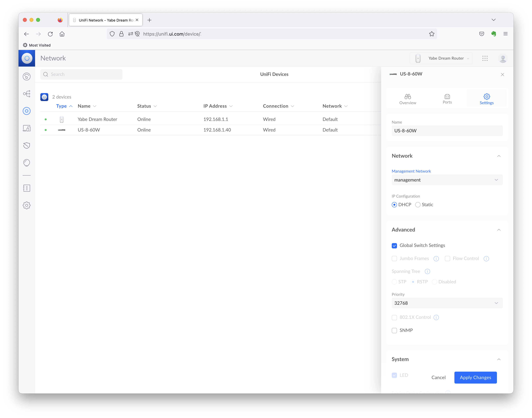The image size is (532, 418).
Task: Enable the SNMP checkbox
Action: tap(394, 330)
